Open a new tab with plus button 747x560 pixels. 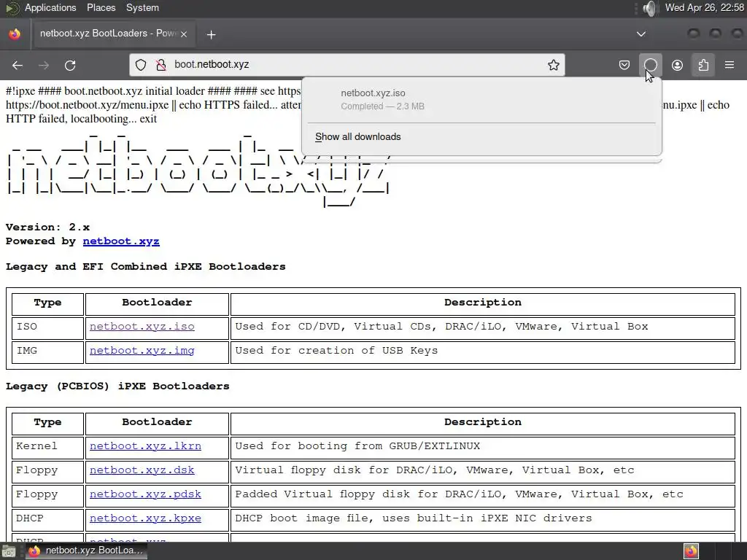tap(211, 34)
